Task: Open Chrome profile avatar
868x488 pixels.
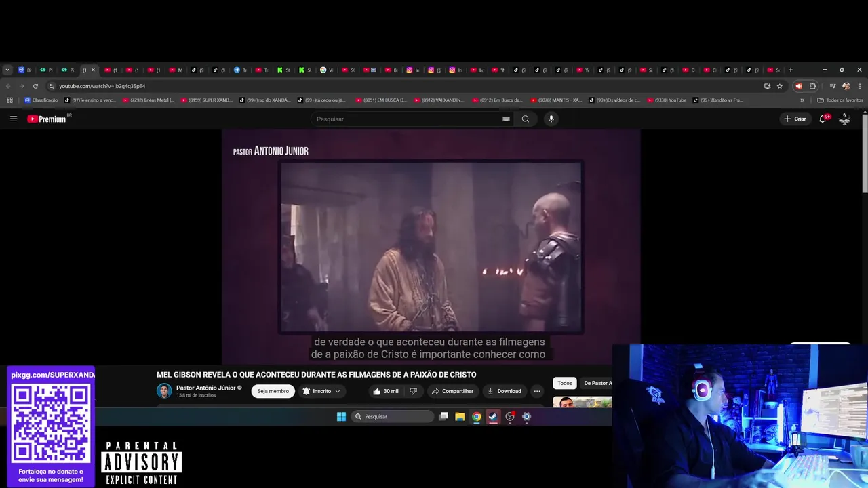Action: point(846,86)
